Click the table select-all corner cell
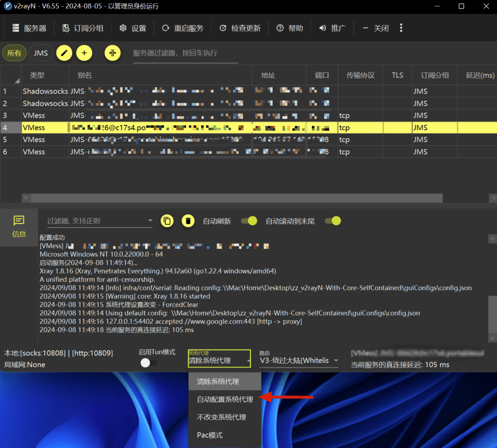This screenshot has width=497, height=448. point(11,75)
